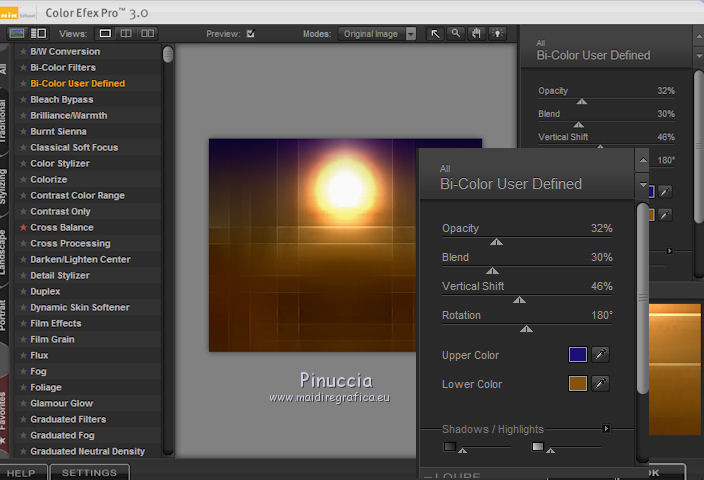This screenshot has width=704, height=480.
Task: Toggle the Preview checkbox
Action: [251, 33]
